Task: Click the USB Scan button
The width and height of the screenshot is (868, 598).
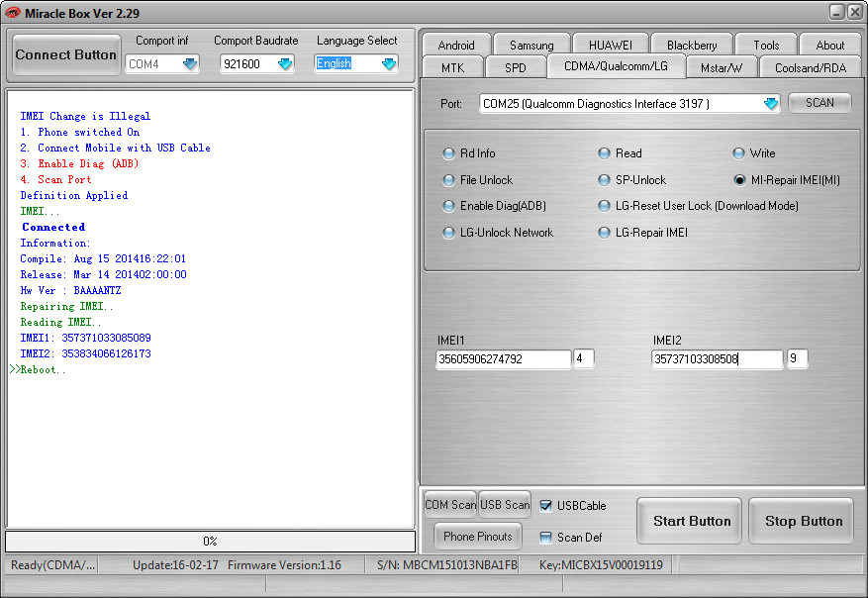Action: tap(505, 504)
